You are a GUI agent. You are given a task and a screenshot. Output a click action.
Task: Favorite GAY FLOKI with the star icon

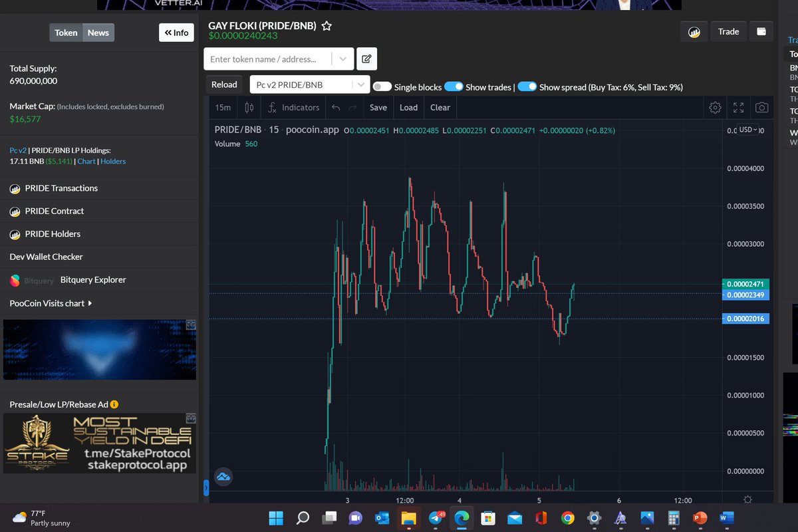[x=327, y=26]
